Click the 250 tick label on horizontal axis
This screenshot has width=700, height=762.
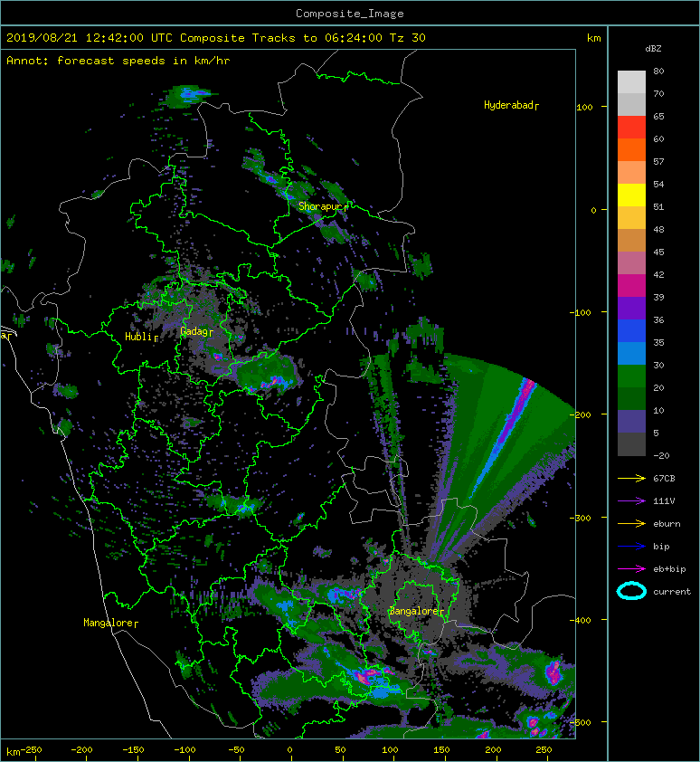544,750
